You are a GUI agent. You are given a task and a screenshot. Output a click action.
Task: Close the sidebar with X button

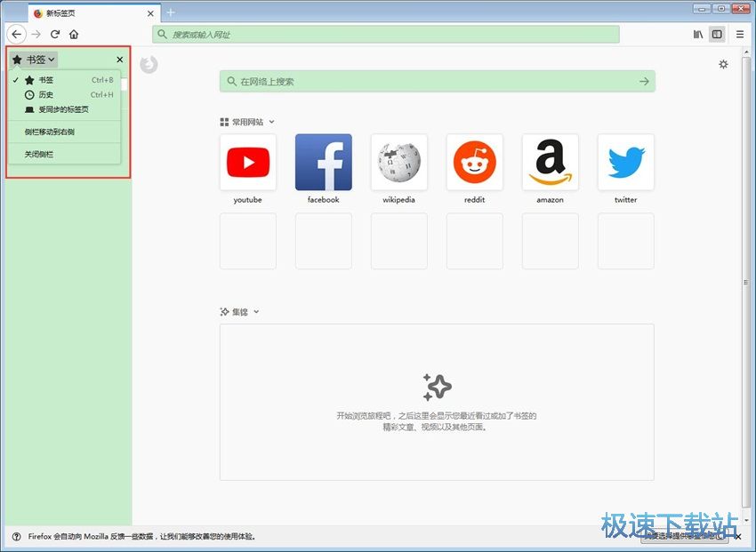[119, 60]
